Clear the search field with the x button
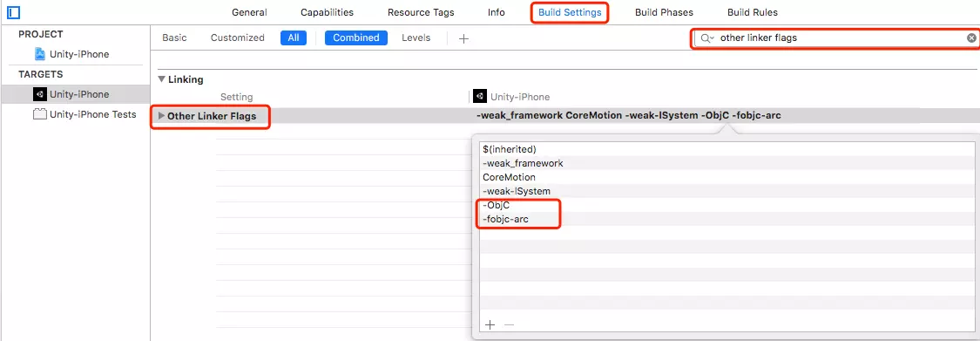Viewport: 980px width, 341px height. click(x=971, y=38)
